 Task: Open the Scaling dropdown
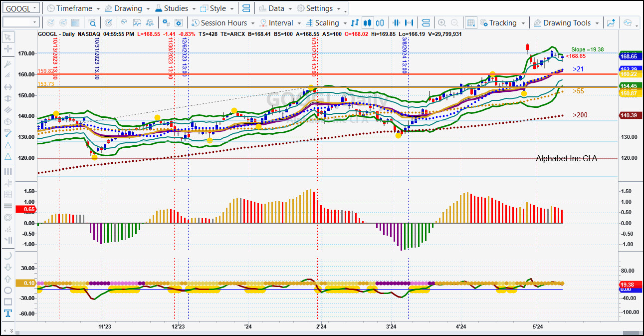(x=326, y=23)
